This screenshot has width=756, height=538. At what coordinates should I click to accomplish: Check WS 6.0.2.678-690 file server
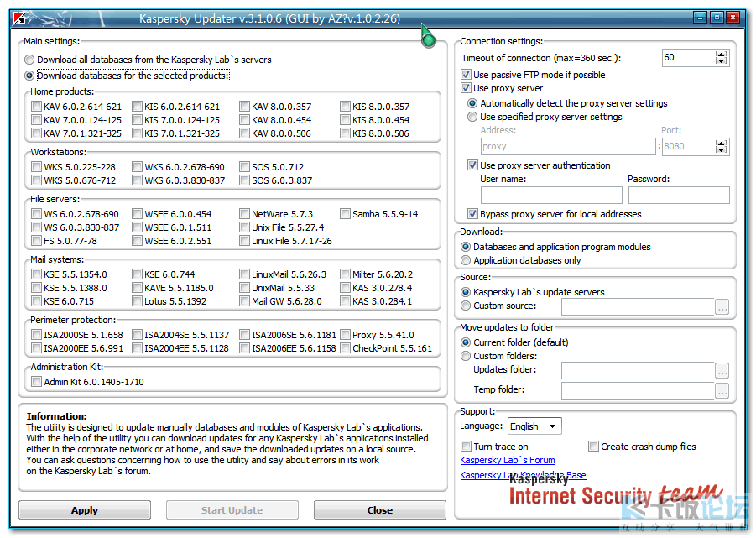[x=36, y=213]
